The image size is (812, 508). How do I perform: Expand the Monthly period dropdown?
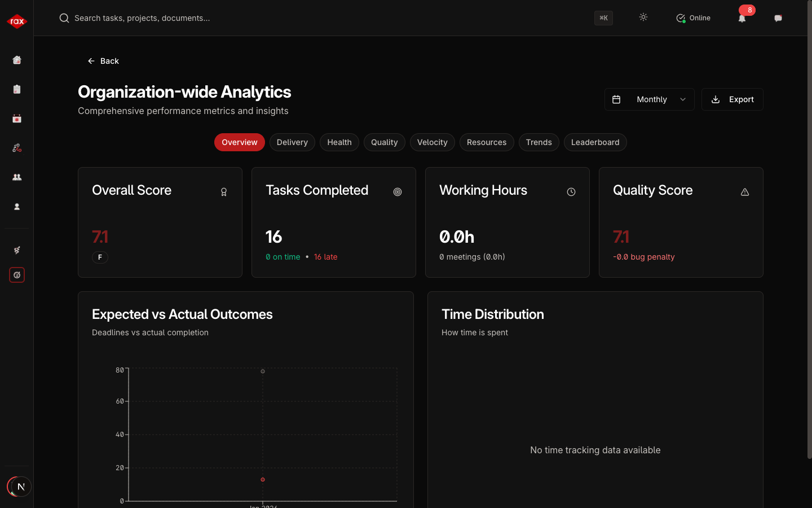[x=650, y=99]
